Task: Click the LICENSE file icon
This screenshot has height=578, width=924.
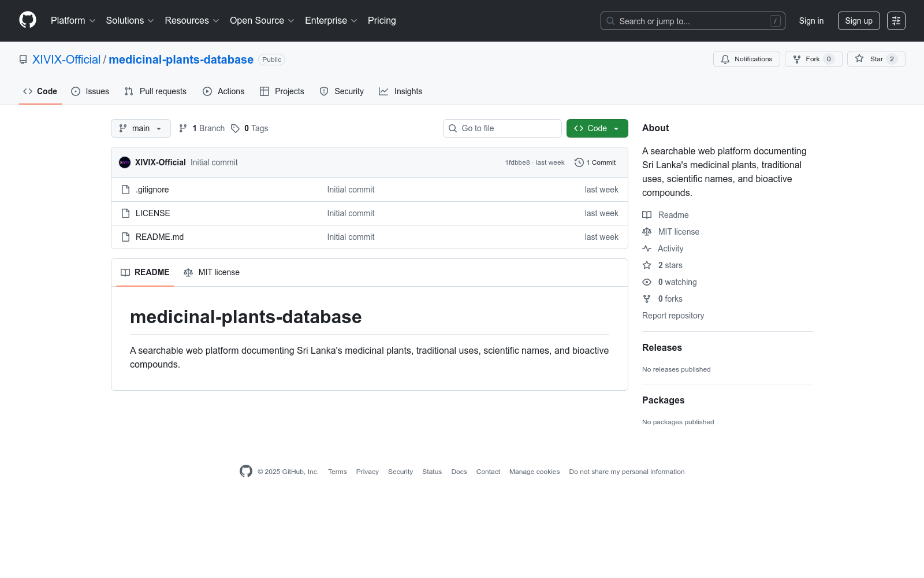Action: pyautogui.click(x=125, y=213)
